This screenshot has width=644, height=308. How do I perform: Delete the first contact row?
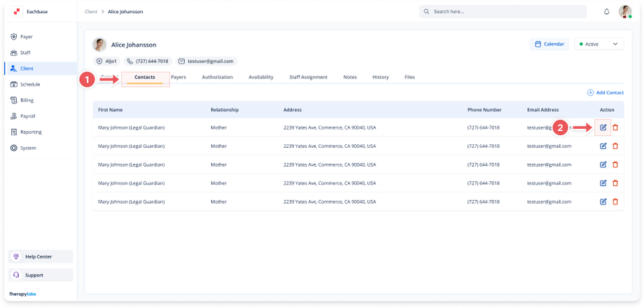point(615,127)
